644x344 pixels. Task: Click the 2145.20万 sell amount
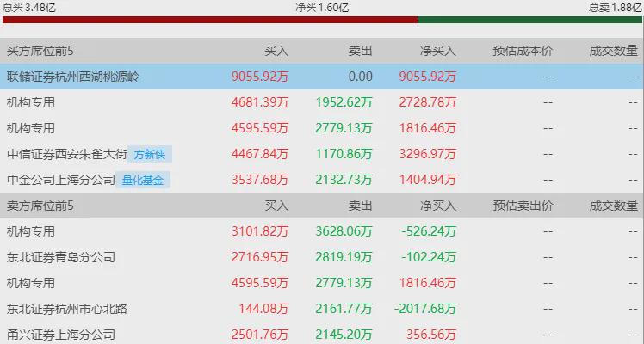(x=344, y=335)
